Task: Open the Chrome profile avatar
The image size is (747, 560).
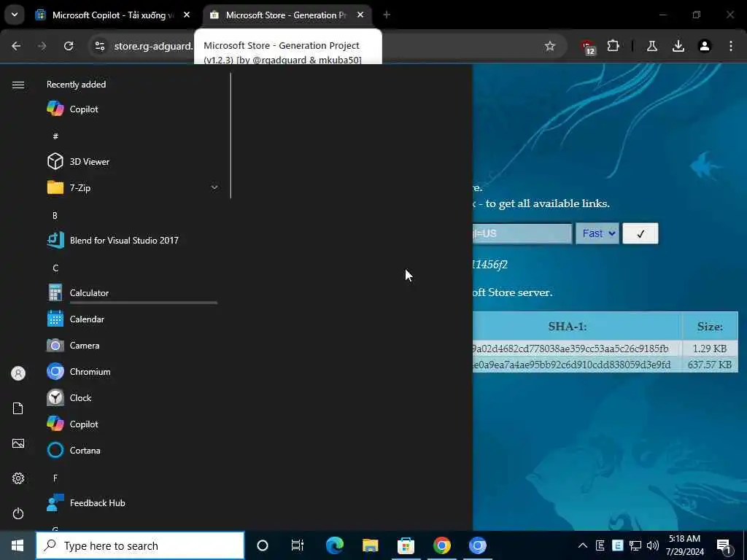Action: pos(705,46)
